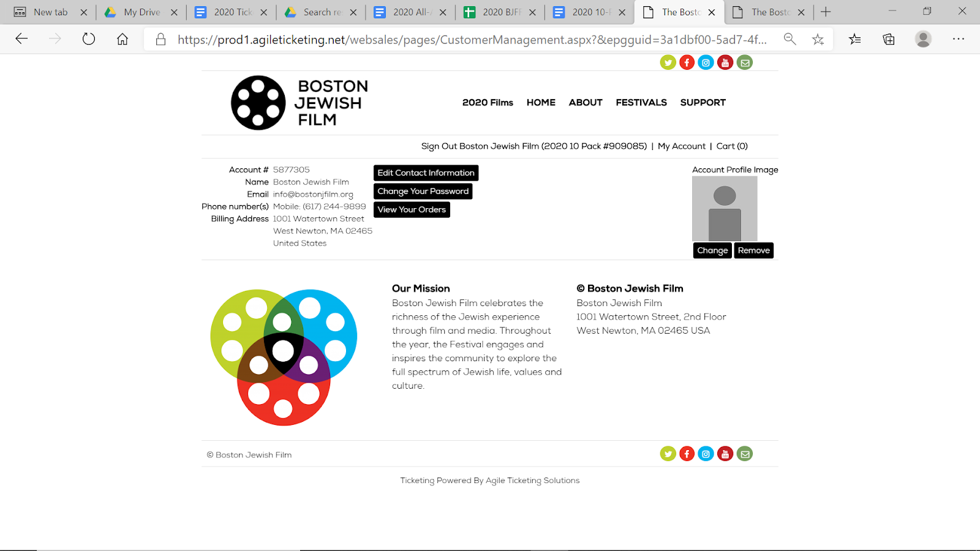Click the Change Your Password button

tap(423, 191)
